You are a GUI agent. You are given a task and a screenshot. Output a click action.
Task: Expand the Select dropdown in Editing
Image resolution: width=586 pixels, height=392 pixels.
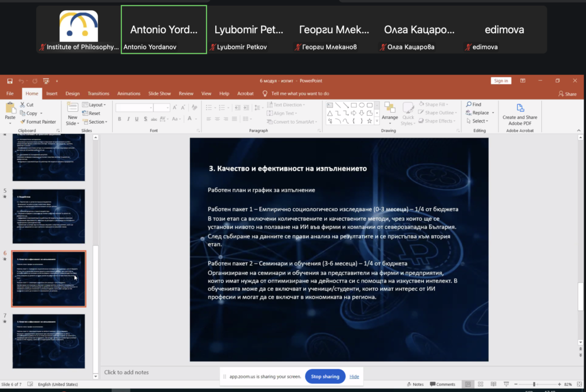click(477, 121)
